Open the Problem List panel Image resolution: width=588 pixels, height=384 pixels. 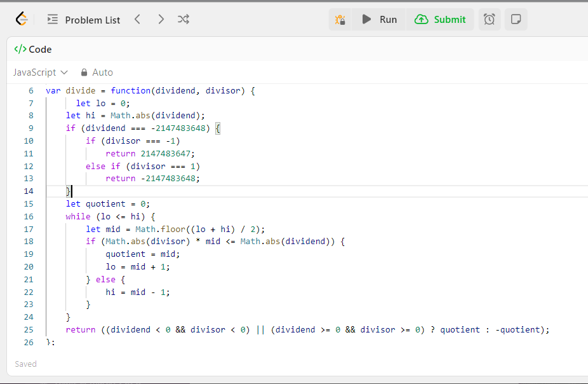[84, 20]
